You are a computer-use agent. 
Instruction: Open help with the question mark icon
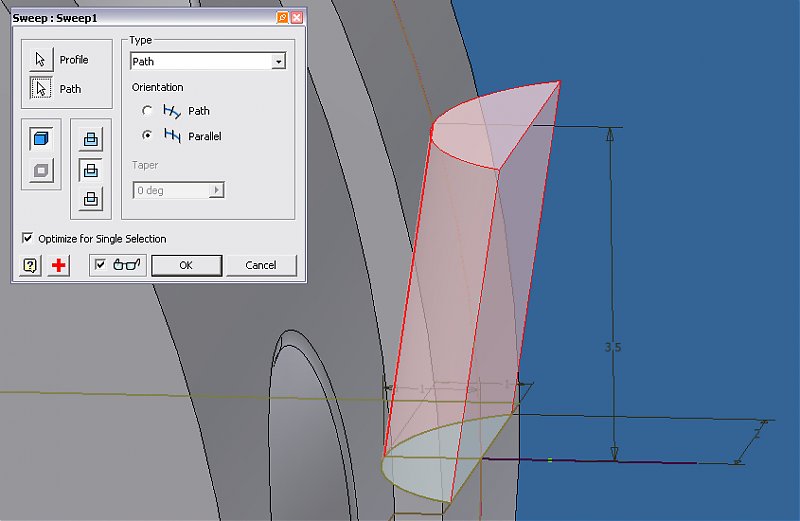click(31, 265)
